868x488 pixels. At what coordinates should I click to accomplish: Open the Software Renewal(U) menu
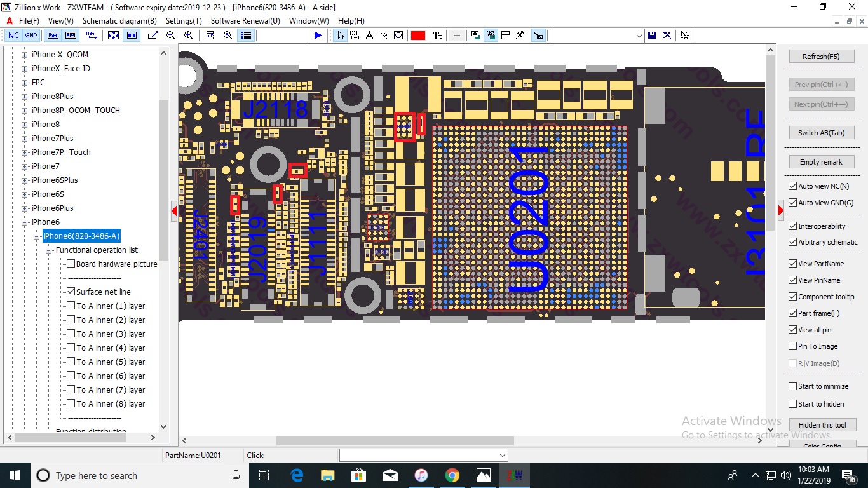coord(245,21)
